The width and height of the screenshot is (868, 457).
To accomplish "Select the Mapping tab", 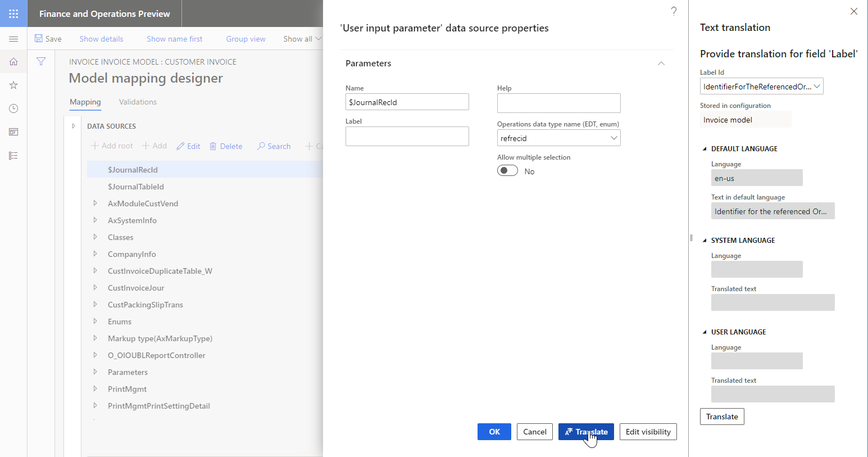I will coord(85,102).
